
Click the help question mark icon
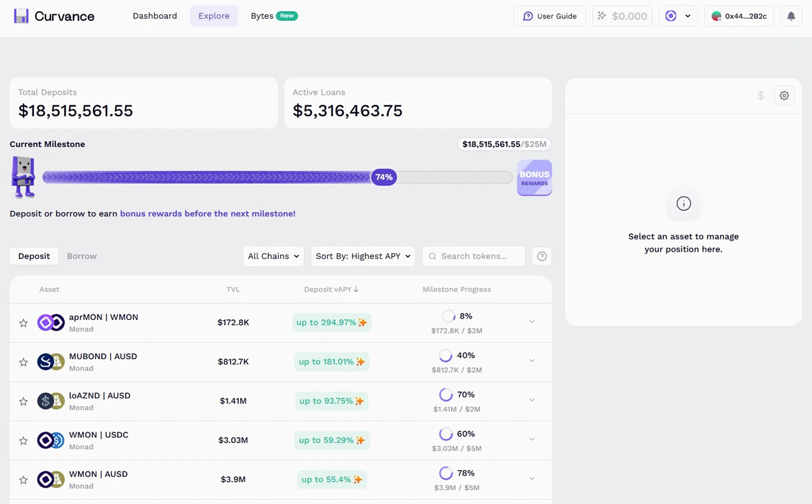point(541,256)
